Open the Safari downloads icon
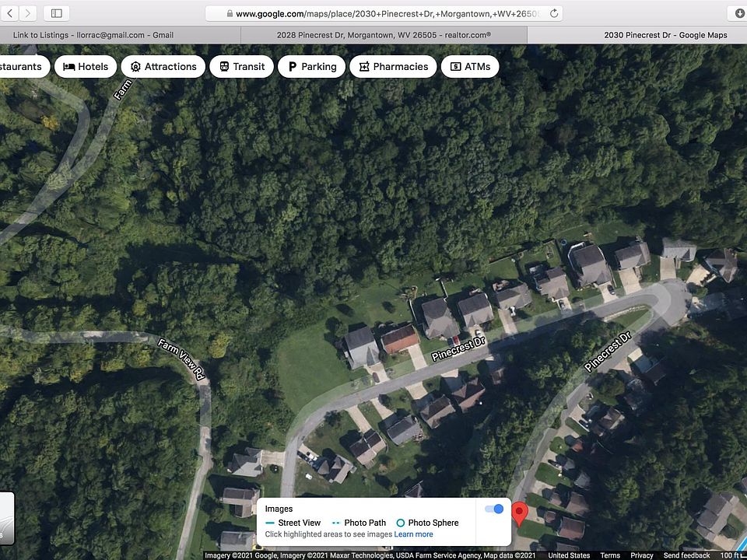 [x=739, y=13]
